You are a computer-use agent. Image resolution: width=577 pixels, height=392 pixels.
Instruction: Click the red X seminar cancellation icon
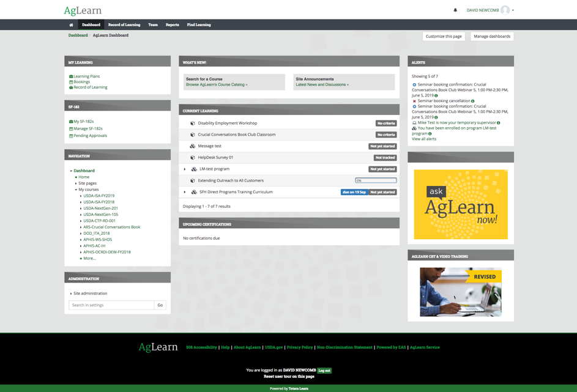click(414, 101)
